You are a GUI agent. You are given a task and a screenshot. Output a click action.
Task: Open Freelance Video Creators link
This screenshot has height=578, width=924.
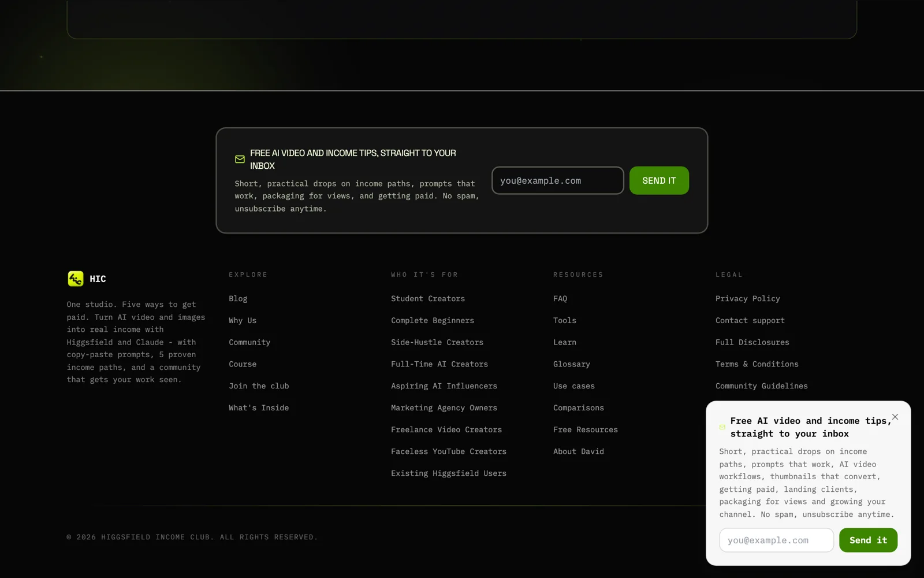tap(446, 429)
